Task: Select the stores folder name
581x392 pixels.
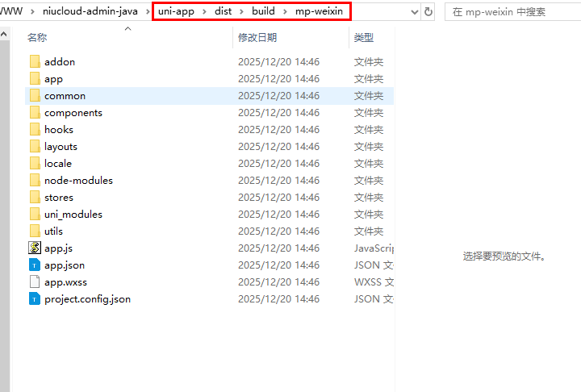Action: coord(59,198)
